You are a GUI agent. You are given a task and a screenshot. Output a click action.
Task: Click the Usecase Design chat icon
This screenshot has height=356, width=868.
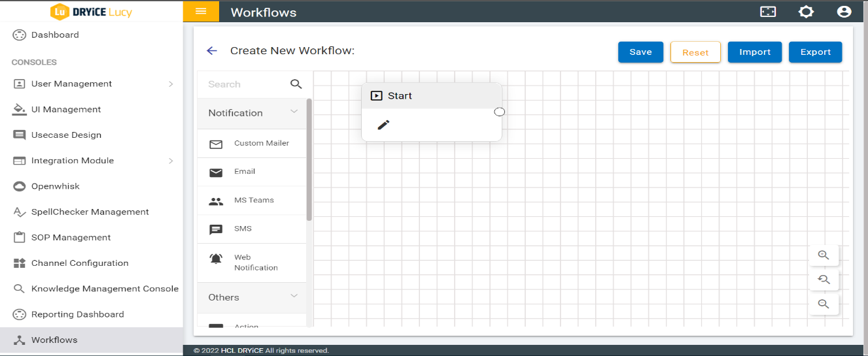pyautogui.click(x=20, y=135)
